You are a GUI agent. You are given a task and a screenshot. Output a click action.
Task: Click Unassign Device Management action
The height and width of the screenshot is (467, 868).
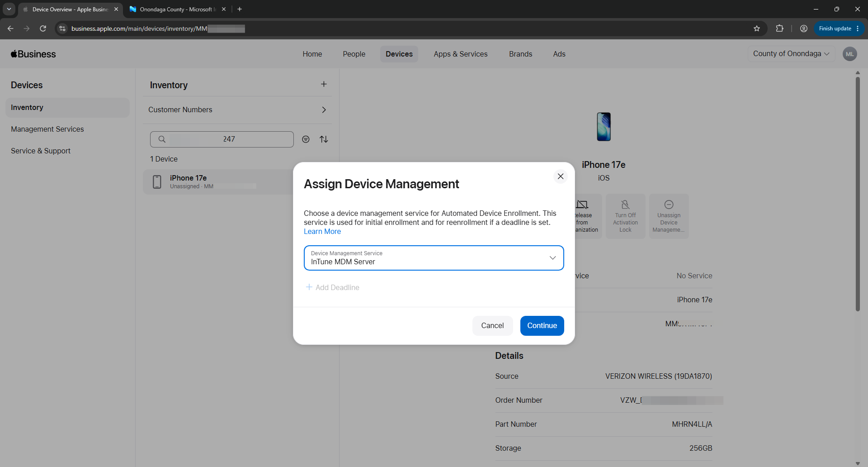(x=669, y=217)
